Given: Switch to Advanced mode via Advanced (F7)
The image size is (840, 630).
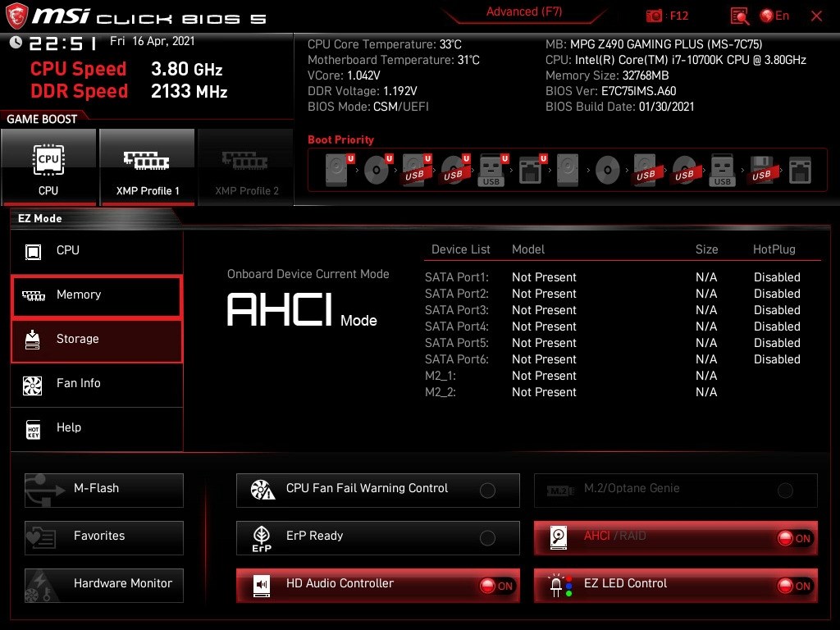Looking at the screenshot, I should (x=523, y=11).
